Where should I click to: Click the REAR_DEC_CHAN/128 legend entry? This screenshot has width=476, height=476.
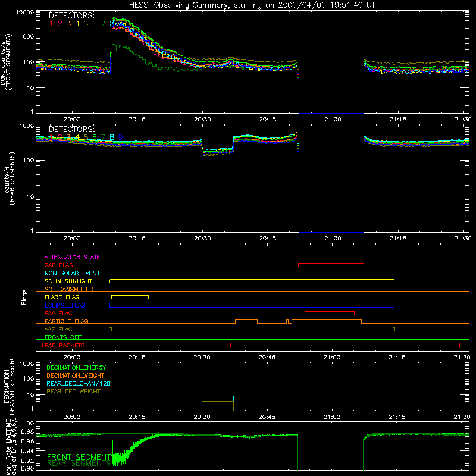(79, 383)
